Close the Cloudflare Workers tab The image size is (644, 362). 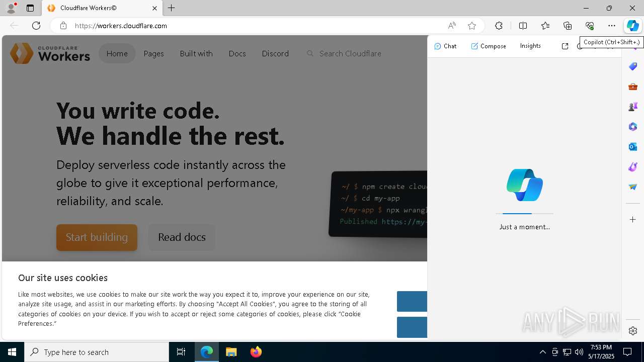(154, 8)
